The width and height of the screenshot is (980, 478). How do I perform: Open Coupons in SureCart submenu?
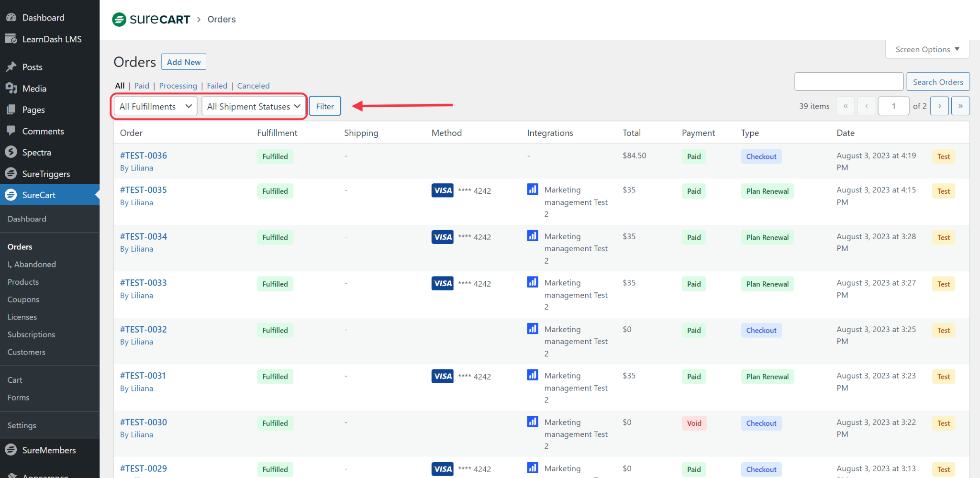tap(23, 300)
